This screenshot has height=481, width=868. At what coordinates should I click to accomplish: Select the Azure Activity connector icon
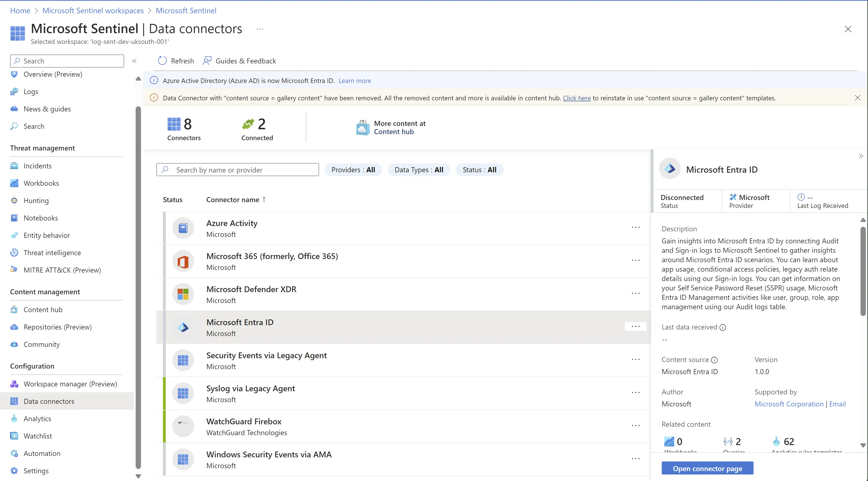183,228
